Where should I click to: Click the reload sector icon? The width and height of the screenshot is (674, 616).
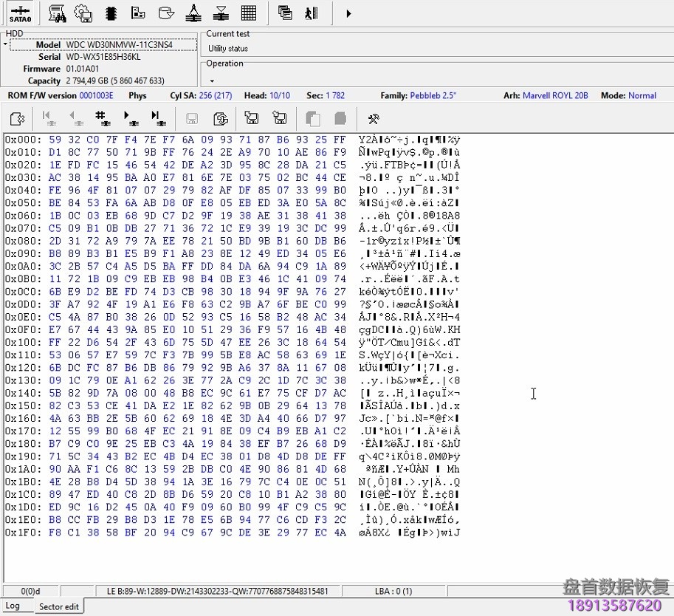[219, 118]
